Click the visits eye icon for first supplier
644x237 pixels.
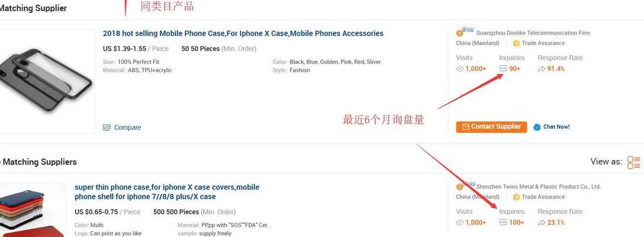coord(459,69)
